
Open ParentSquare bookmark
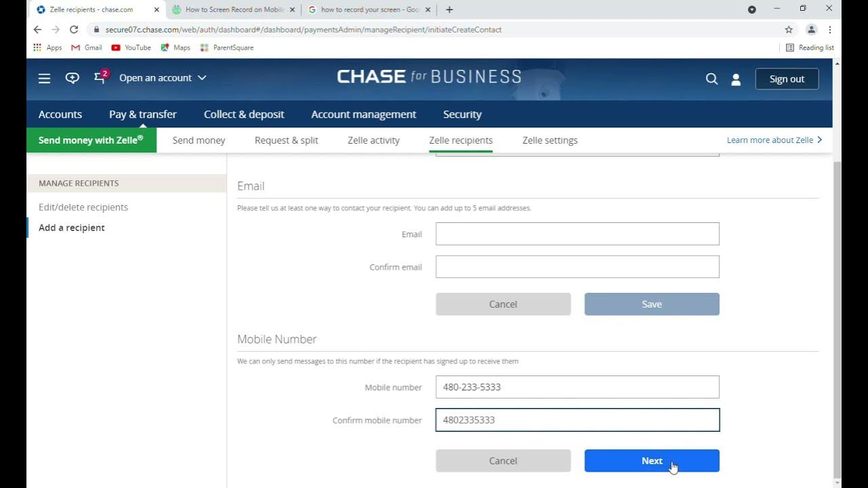click(226, 47)
